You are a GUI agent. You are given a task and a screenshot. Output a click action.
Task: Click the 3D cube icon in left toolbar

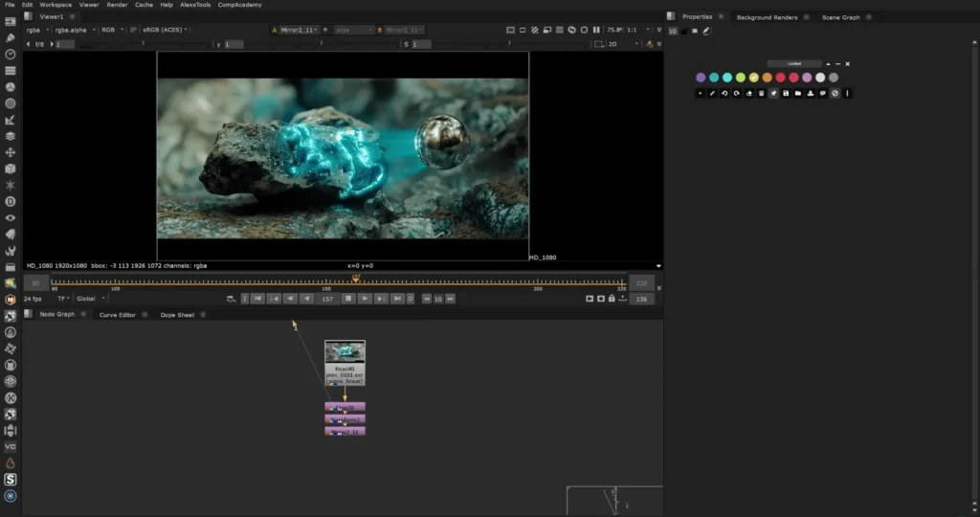pos(10,169)
